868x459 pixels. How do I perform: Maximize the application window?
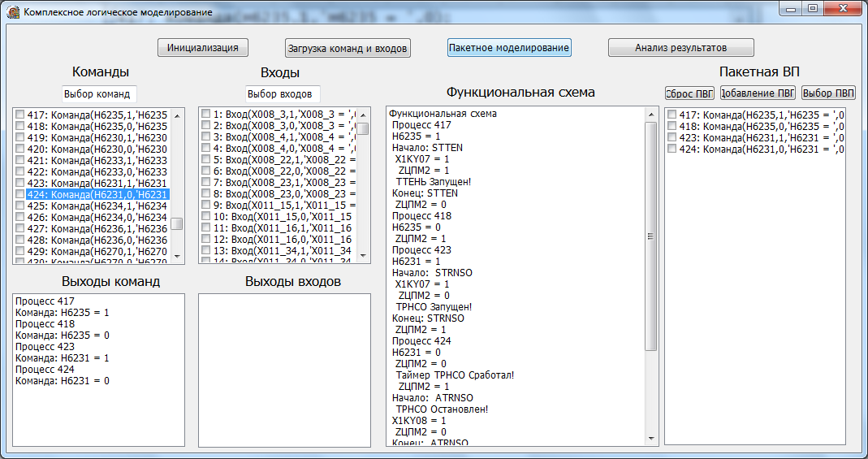point(812,9)
